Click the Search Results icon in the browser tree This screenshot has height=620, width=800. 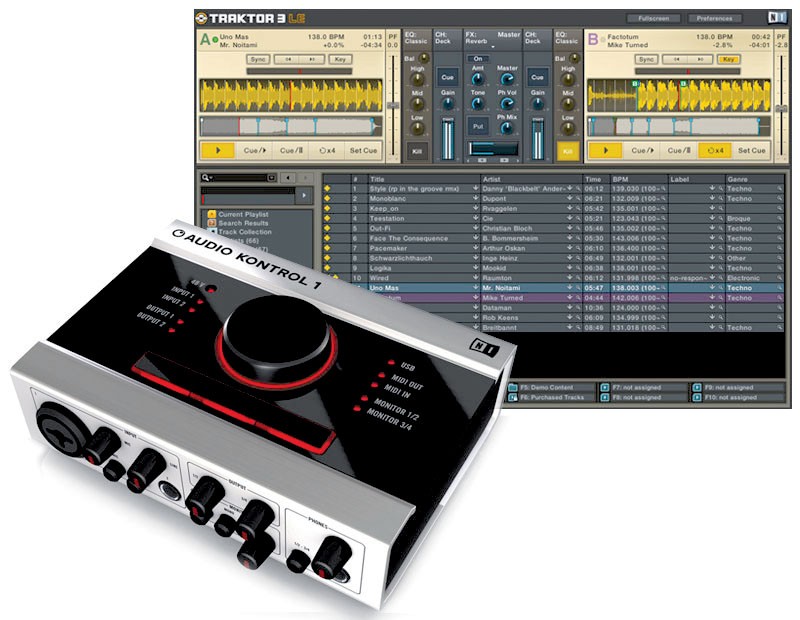pyautogui.click(x=212, y=223)
